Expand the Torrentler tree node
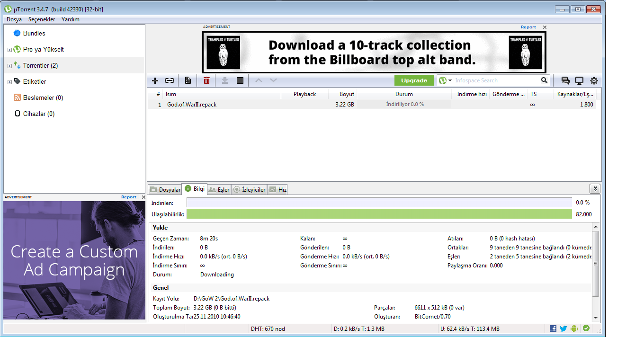The height and width of the screenshot is (337, 644). click(x=9, y=66)
